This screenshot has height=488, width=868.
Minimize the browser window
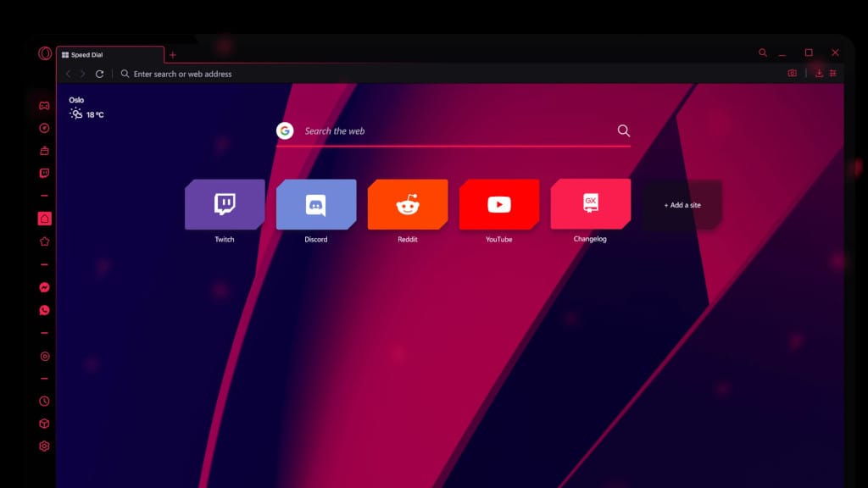782,53
